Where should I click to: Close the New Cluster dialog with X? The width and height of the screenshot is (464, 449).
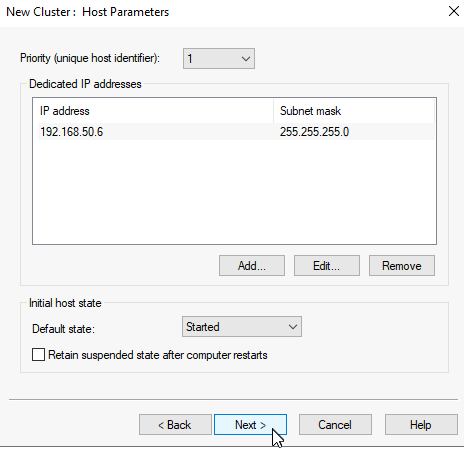454,11
